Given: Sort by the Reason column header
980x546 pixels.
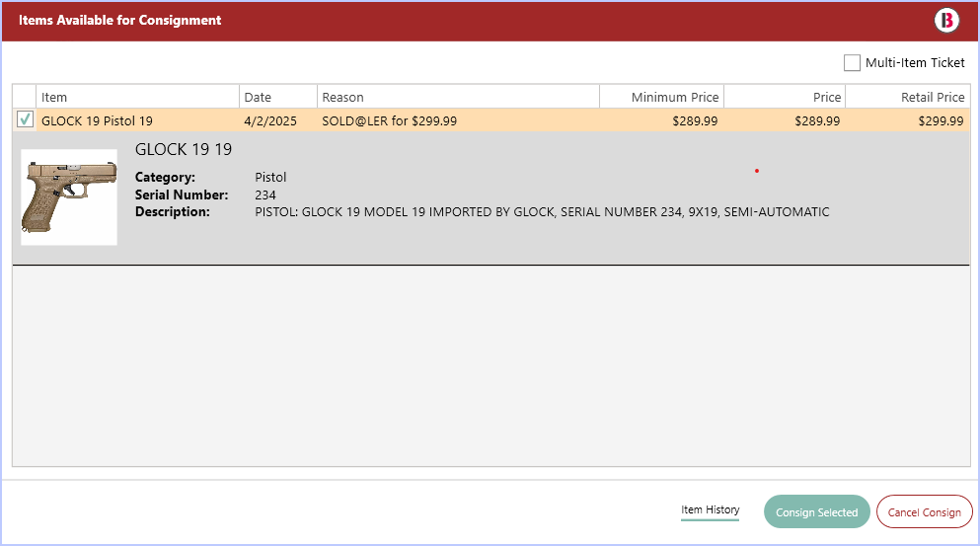Looking at the screenshot, I should pos(458,97).
